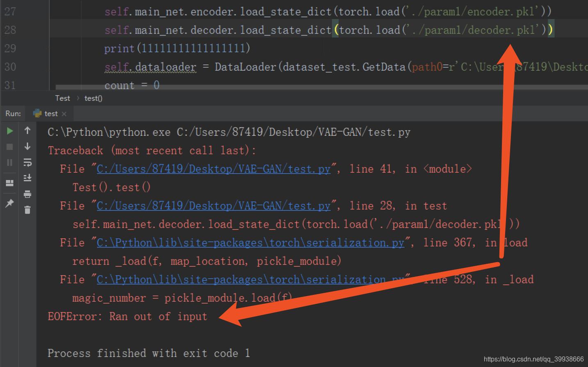Print the console output
588x367 pixels.
pyautogui.click(x=27, y=194)
